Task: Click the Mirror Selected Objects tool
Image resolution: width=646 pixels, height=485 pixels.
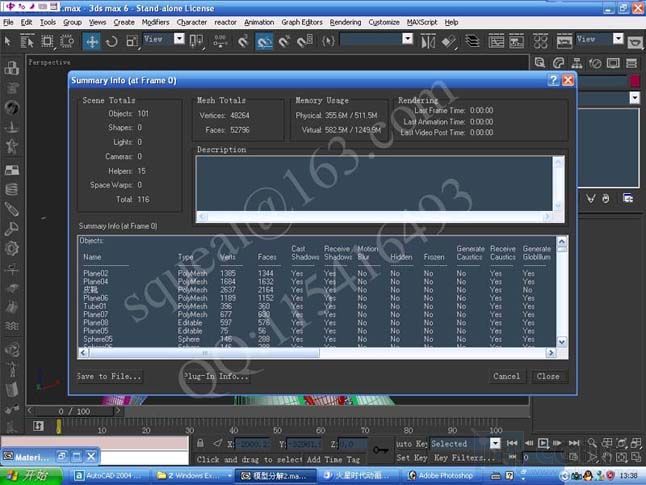Action: [428, 41]
